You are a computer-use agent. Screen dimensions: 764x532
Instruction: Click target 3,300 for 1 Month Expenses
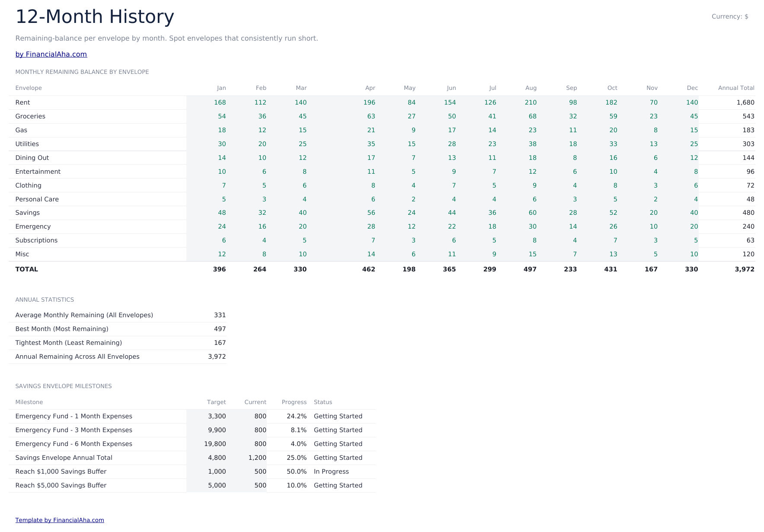pos(217,416)
